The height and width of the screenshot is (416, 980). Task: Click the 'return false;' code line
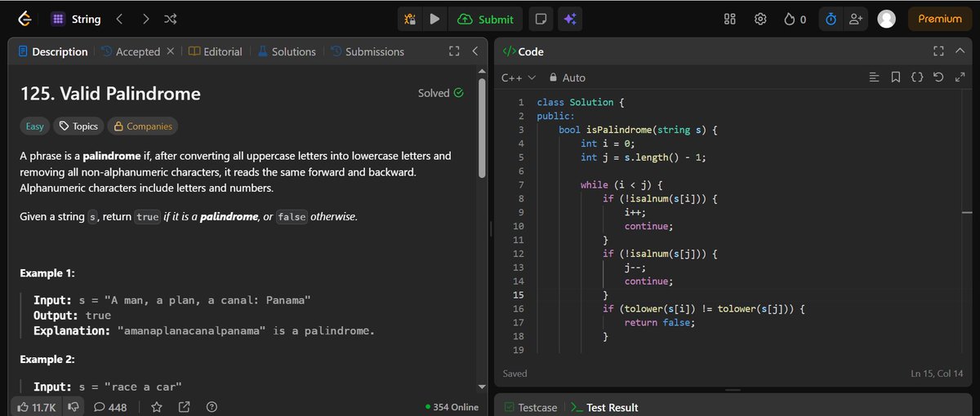tap(660, 322)
